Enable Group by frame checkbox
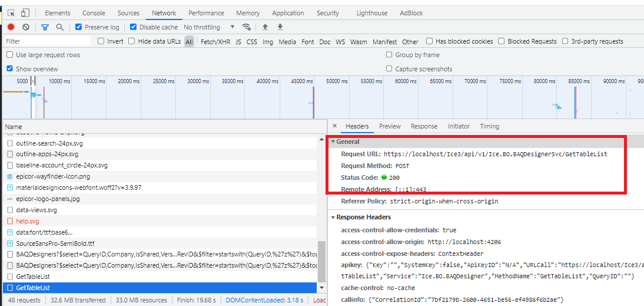 (389, 55)
